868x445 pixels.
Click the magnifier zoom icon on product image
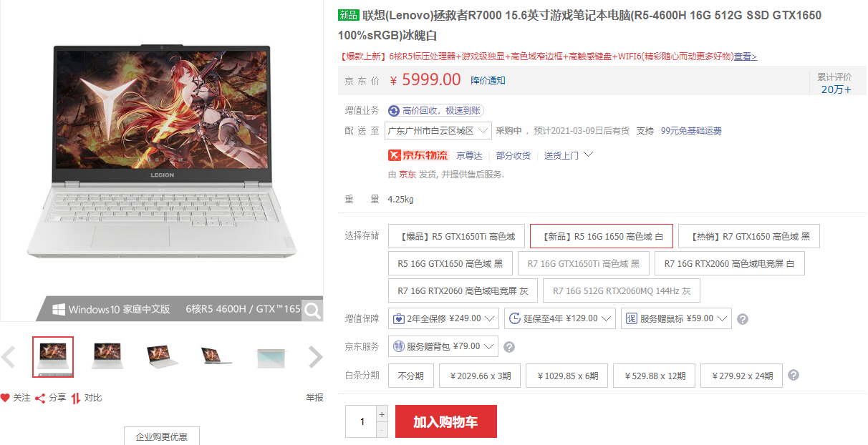pyautogui.click(x=312, y=310)
